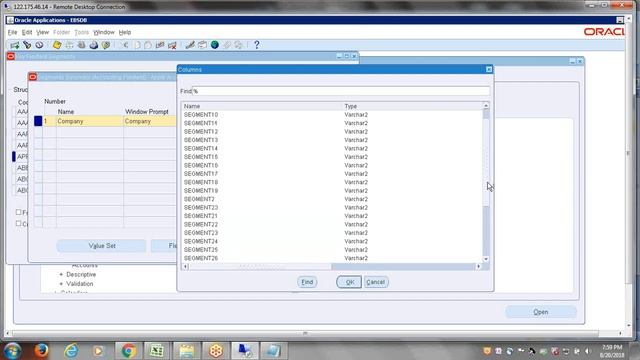The width and height of the screenshot is (640, 360).
Task: Click the Window Help question mark icon
Action: coord(256,45)
